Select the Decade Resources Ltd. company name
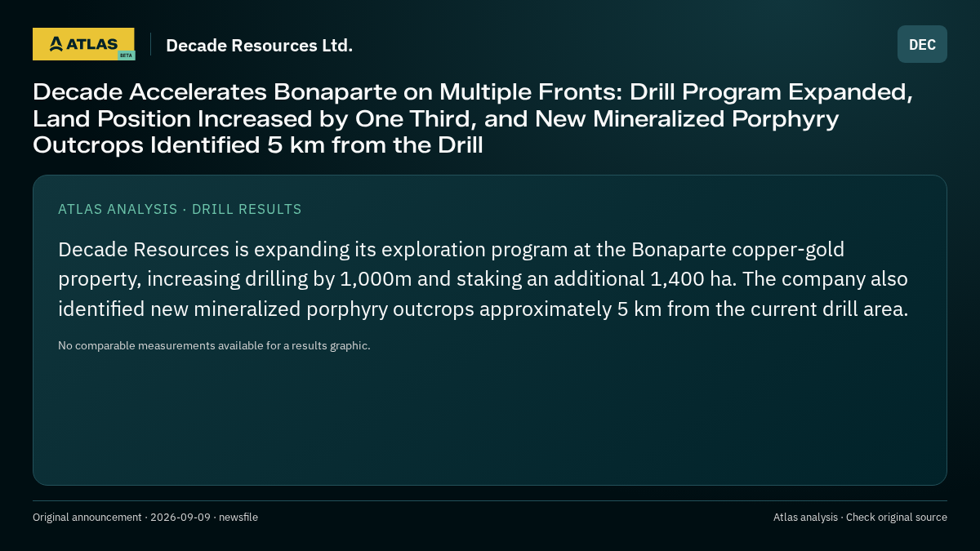This screenshot has width=980, height=551. pos(260,46)
